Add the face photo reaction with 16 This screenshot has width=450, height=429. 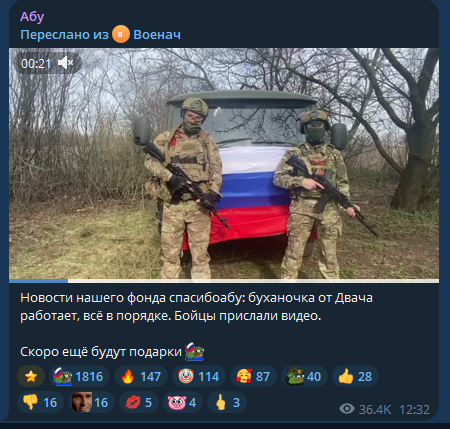[x=91, y=402]
